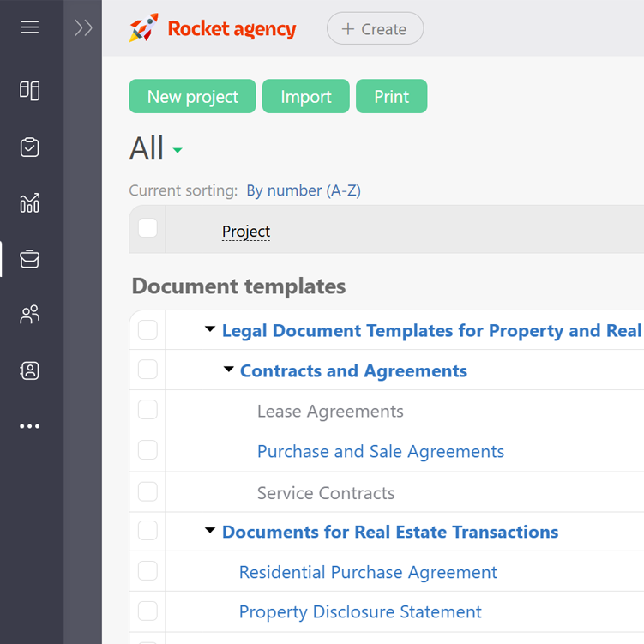Click the Rocket agency logo
This screenshot has width=644, height=644.
point(213,28)
